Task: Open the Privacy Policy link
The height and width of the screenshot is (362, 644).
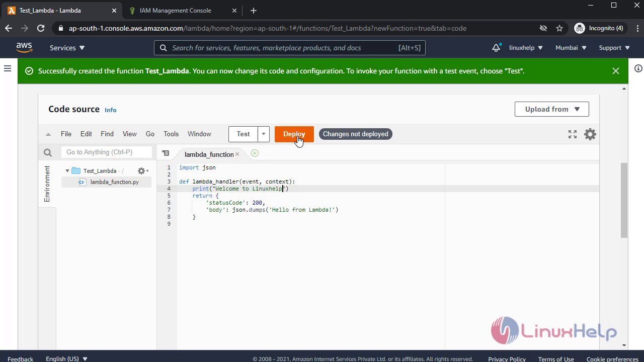Action: pyautogui.click(x=507, y=358)
